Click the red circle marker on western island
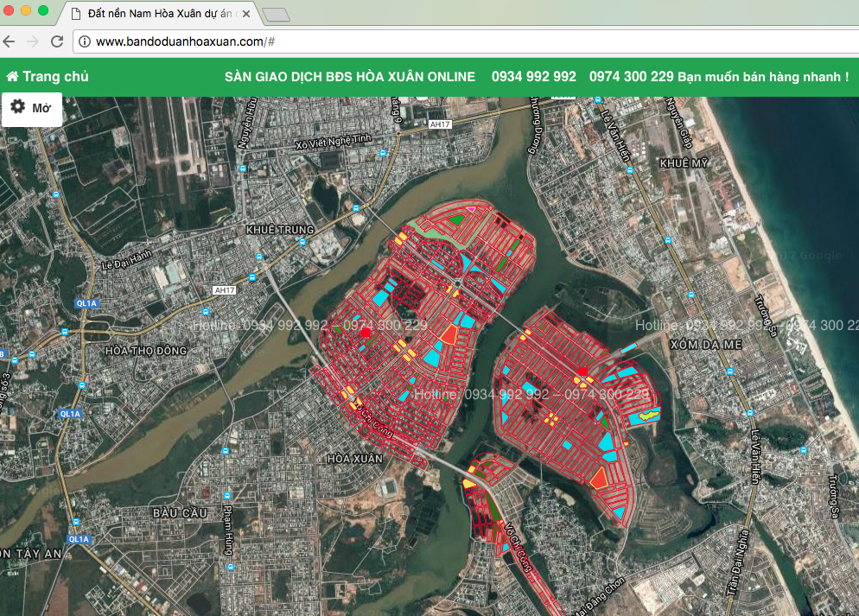859x616 pixels. [x=365, y=333]
